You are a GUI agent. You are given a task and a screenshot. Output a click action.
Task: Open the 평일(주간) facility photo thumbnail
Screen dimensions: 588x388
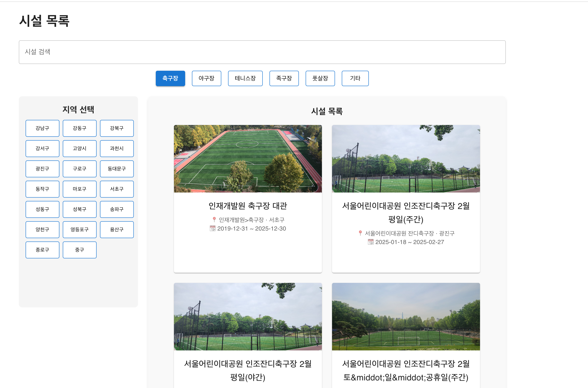tap(406, 159)
